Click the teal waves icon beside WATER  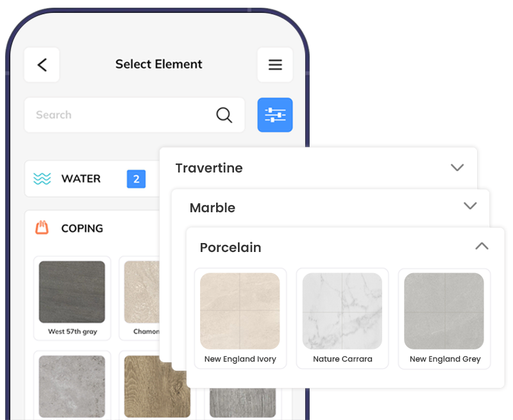tap(42, 179)
